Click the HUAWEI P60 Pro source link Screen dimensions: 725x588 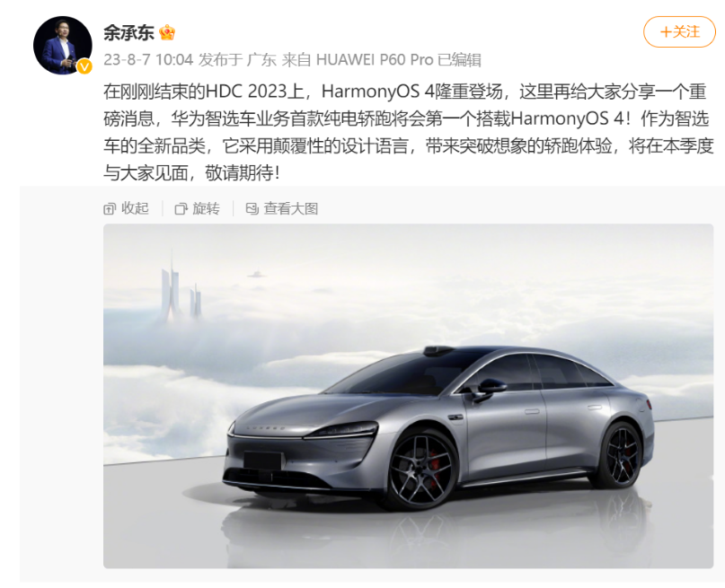pyautogui.click(x=375, y=59)
